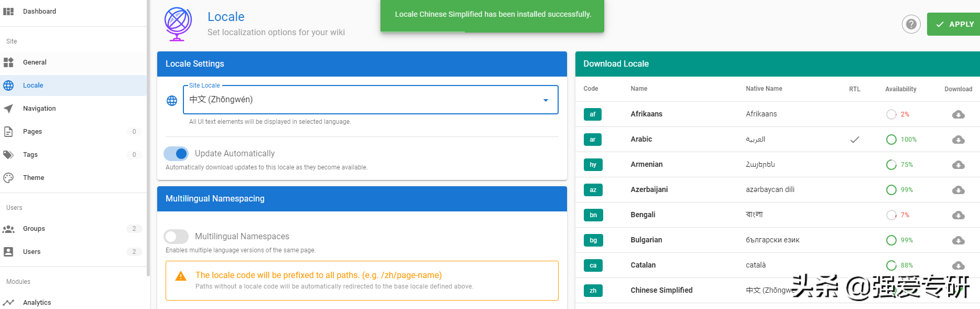Disable the Update Automatically switch

(x=177, y=154)
